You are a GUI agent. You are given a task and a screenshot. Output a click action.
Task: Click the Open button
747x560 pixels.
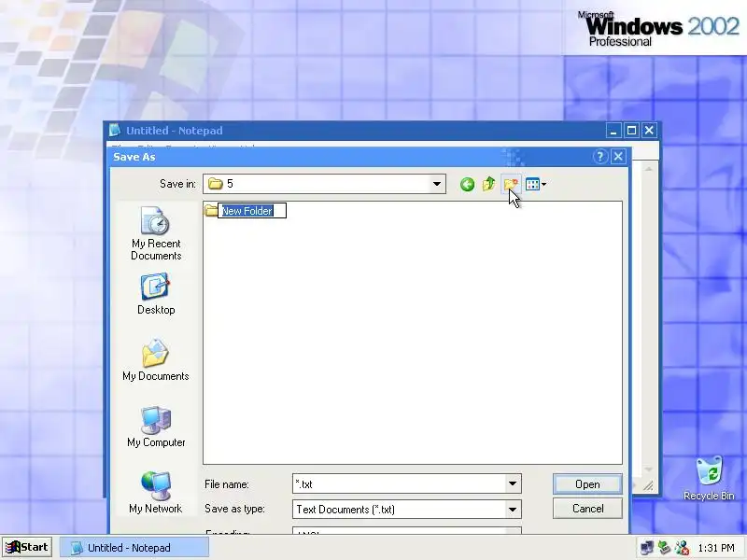pyautogui.click(x=587, y=483)
